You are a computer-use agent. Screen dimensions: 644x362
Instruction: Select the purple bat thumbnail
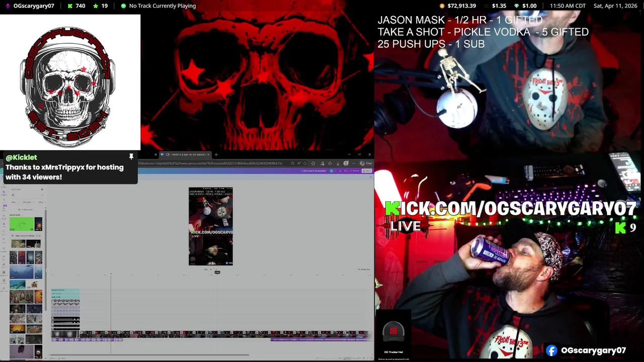tap(22, 352)
